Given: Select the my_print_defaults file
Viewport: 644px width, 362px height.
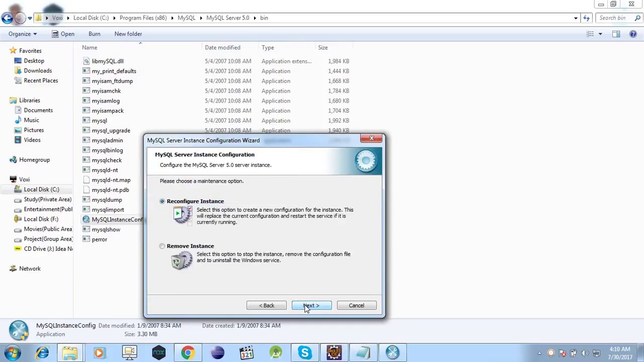Looking at the screenshot, I should coord(114,71).
